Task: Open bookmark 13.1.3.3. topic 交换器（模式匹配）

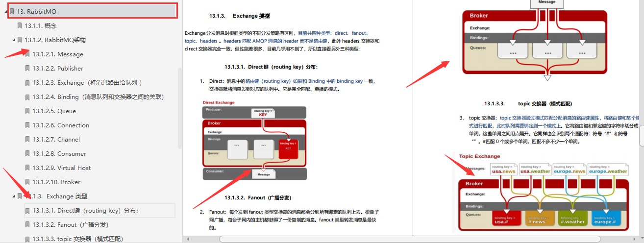Action: pyautogui.click(x=77, y=239)
